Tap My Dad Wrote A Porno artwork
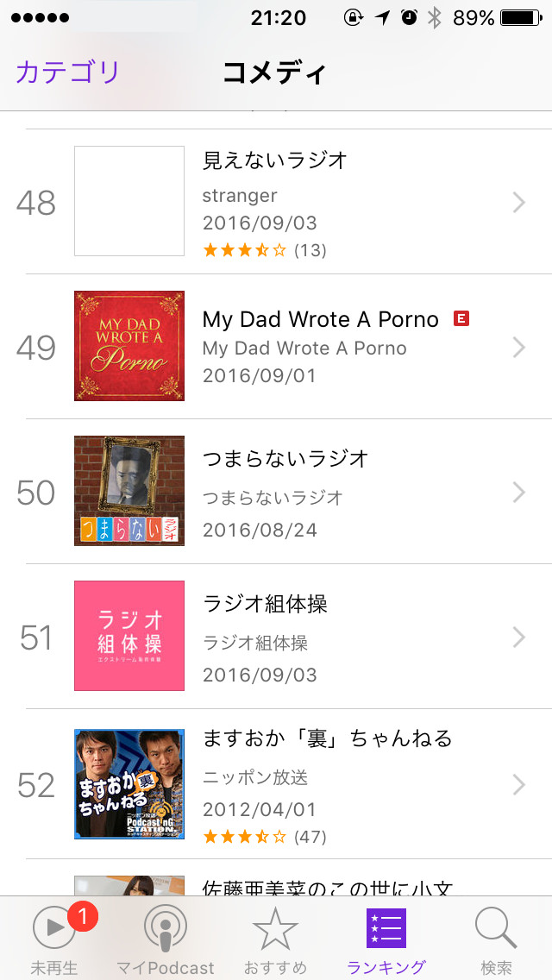The image size is (552, 980). [129, 346]
